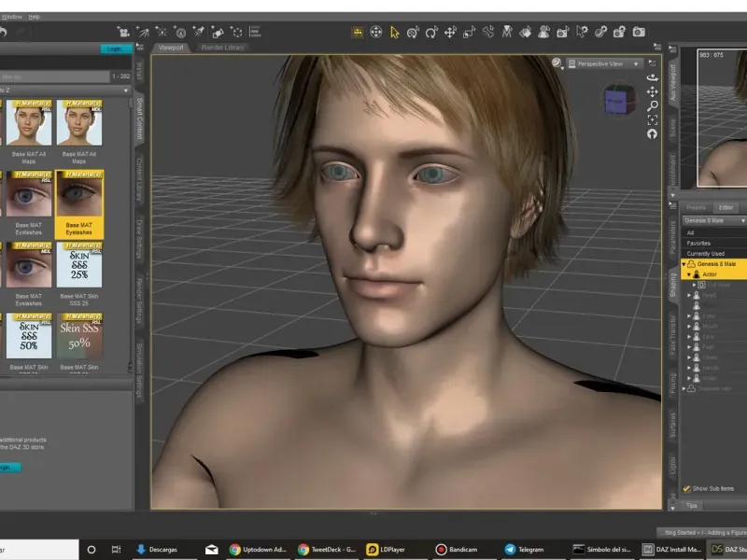Click the view cube in viewport

617,100
